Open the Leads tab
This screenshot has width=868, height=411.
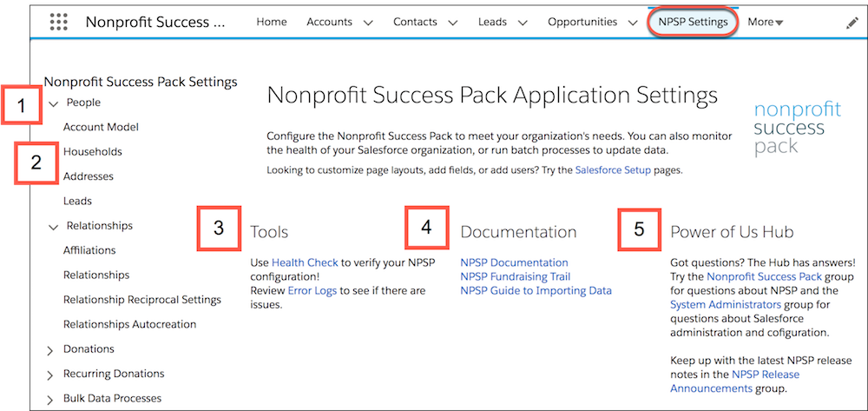[x=493, y=22]
